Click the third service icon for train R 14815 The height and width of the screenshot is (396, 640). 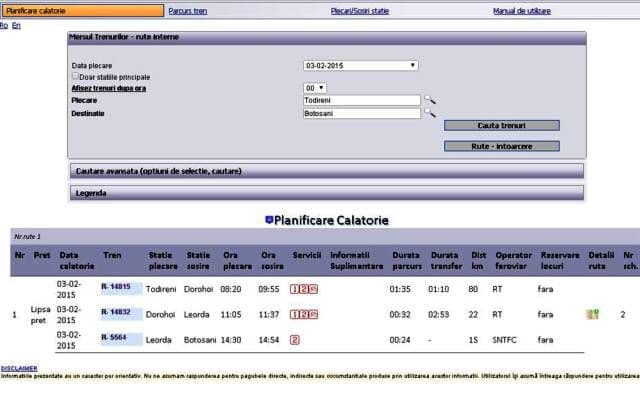(313, 289)
